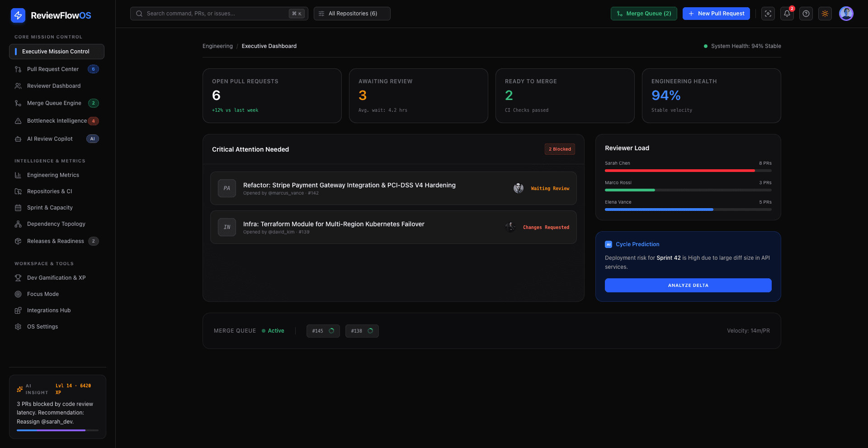Click the OS Settings gear icon
The width and height of the screenshot is (868, 448).
pos(18,327)
